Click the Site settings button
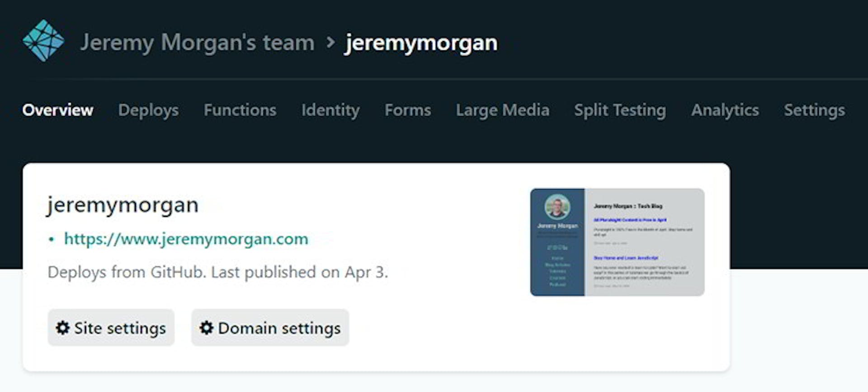868x392 pixels. (x=111, y=328)
